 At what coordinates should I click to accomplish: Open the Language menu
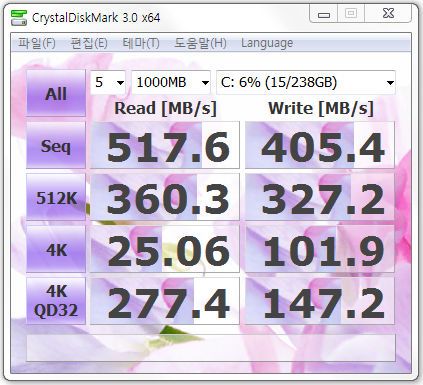coord(267,43)
